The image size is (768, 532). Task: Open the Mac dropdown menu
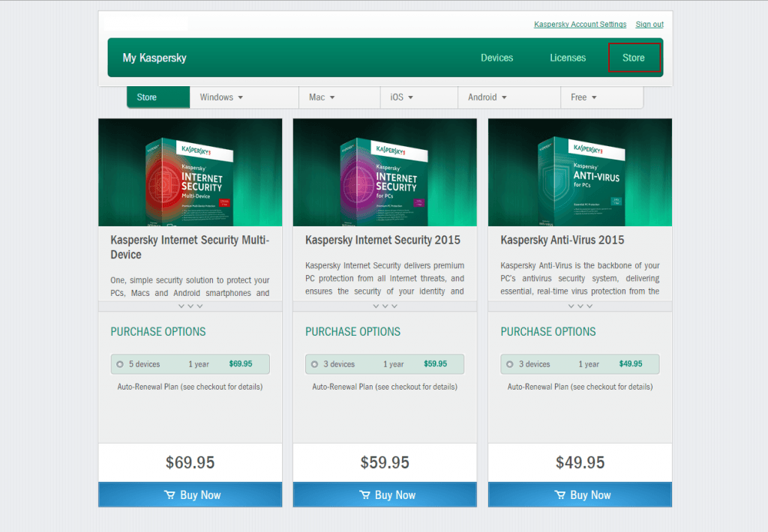tap(340, 97)
